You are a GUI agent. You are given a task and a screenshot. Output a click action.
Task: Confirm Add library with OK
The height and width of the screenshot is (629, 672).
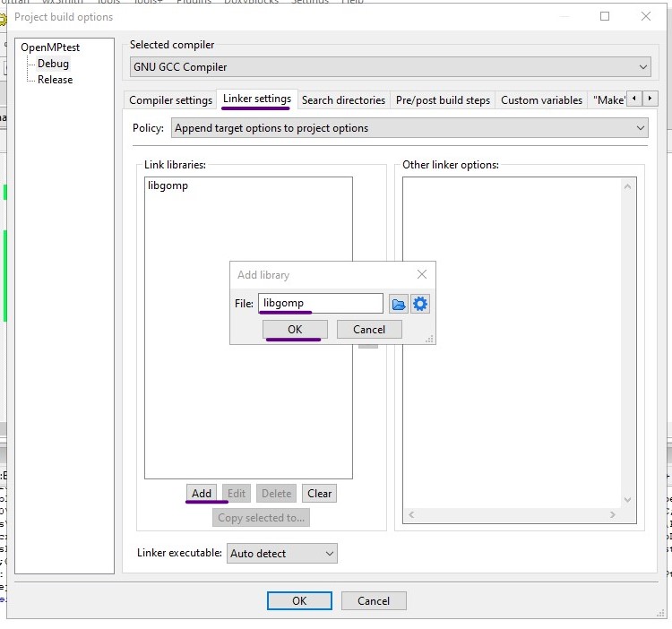(x=295, y=330)
